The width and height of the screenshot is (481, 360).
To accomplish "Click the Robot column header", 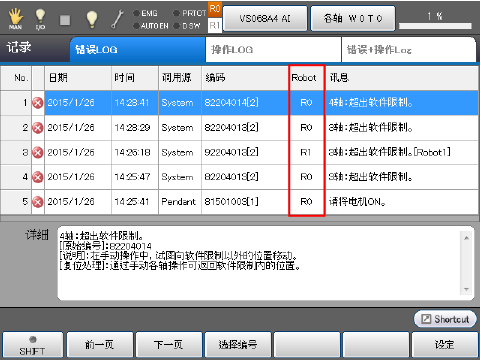I will tap(307, 78).
